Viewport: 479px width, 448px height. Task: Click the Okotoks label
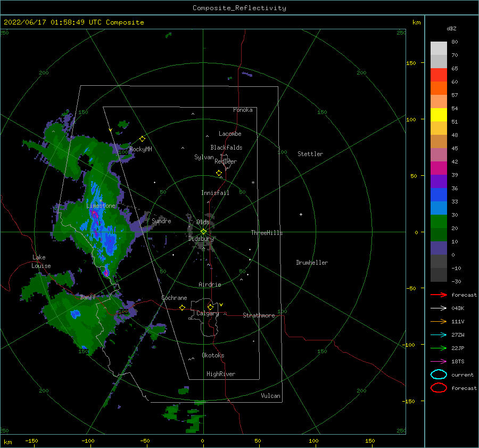[213, 355]
